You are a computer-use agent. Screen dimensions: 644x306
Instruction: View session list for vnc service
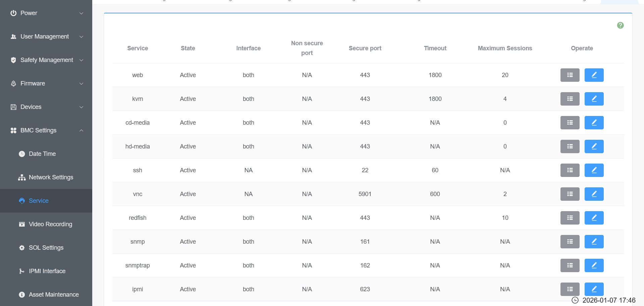(x=570, y=194)
